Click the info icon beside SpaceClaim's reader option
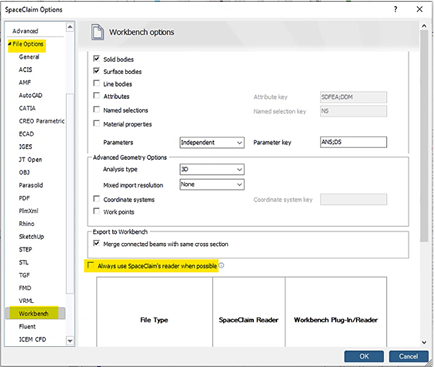This screenshot has height=367, width=435. pos(221,266)
